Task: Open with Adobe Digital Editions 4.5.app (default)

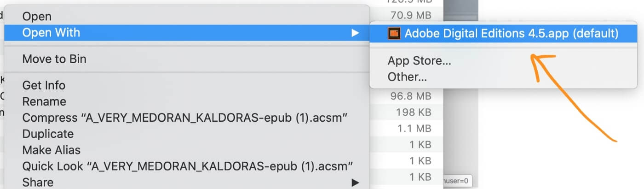Action: [503, 33]
